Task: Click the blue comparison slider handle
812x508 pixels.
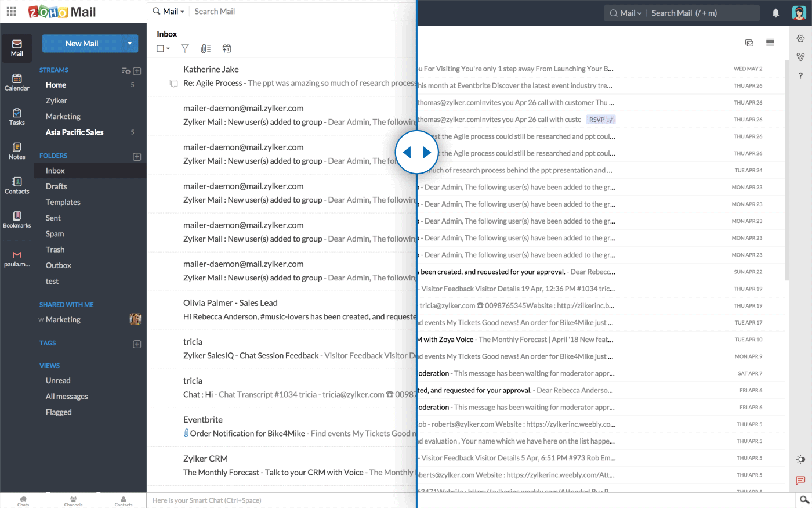Action: (x=416, y=152)
